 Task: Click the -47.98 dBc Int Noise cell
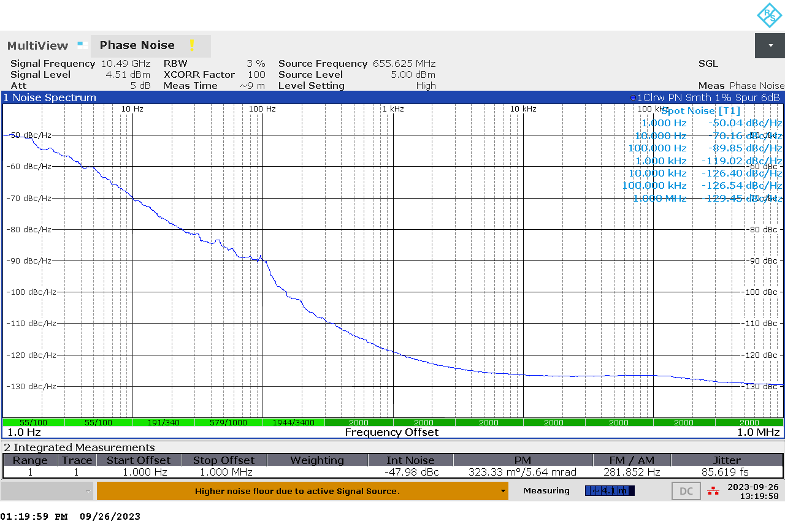pos(412,473)
